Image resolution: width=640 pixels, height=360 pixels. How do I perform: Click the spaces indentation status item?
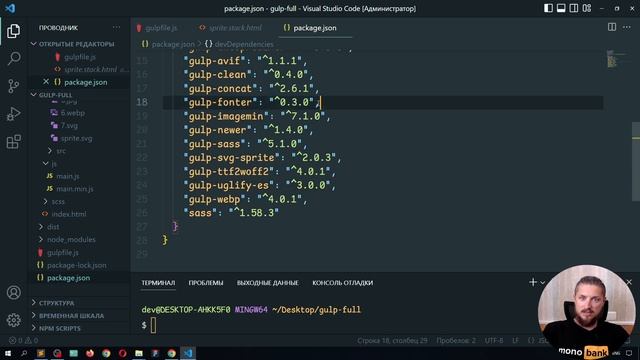coord(456,340)
